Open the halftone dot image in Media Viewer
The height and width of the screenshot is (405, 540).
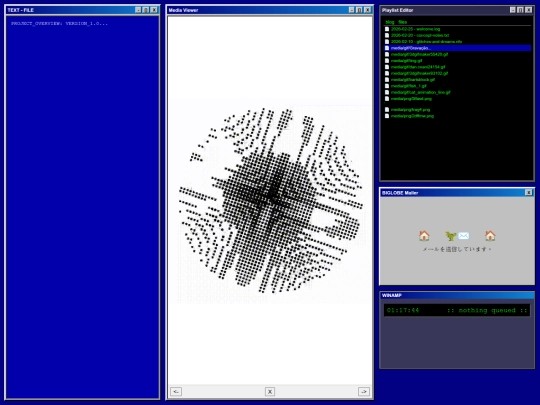pos(271,200)
